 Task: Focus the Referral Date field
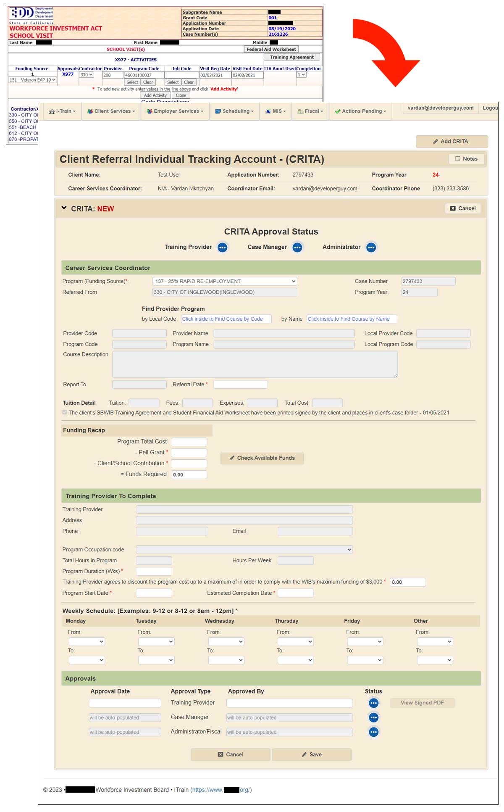pos(241,385)
